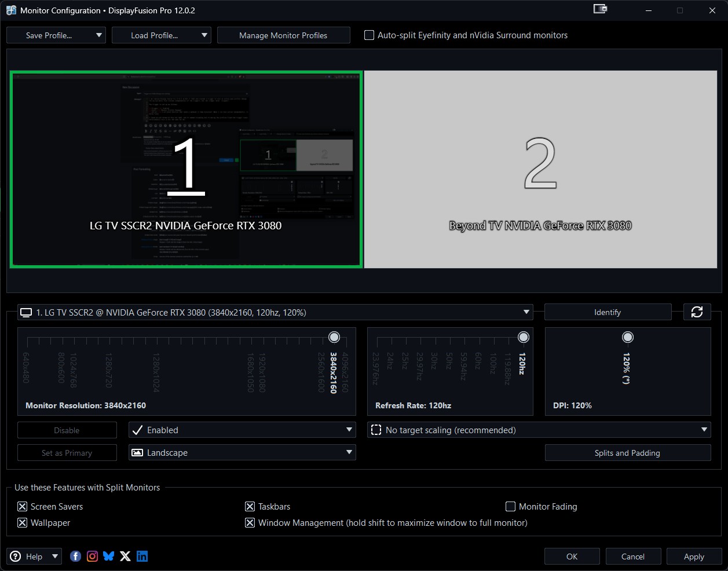Toggle the Screen Savers checkbox

pyautogui.click(x=23, y=507)
